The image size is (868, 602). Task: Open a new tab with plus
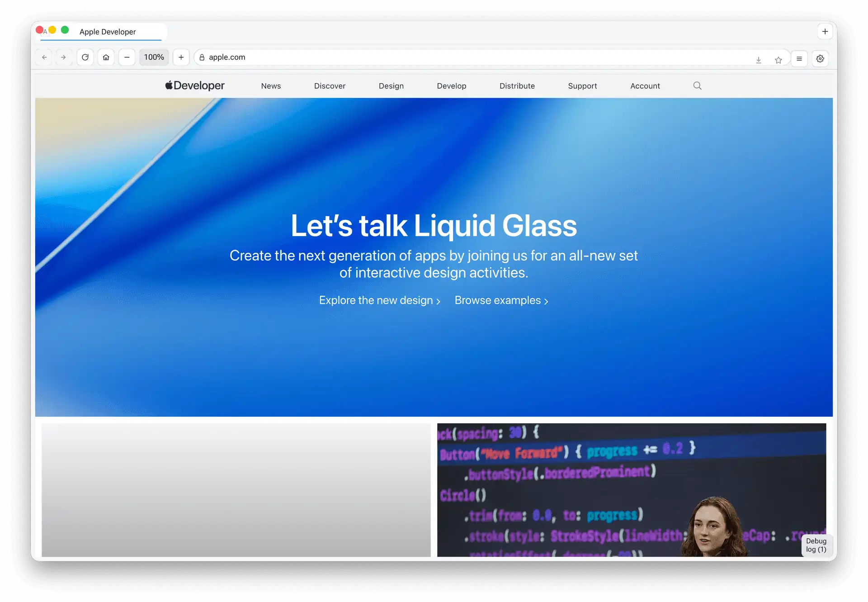coord(825,32)
